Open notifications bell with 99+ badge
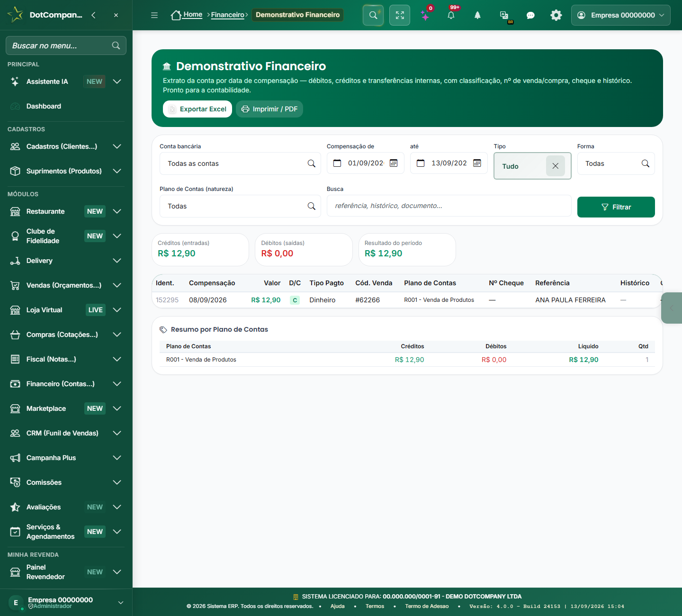Screen dimensions: 682x616 pyautogui.click(x=451, y=15)
